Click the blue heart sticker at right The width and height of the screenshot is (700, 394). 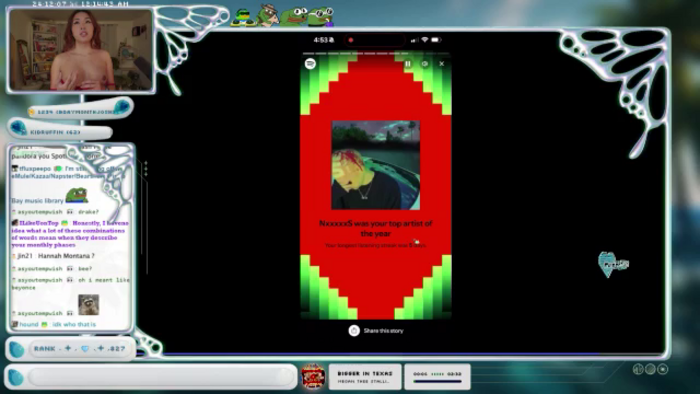(x=612, y=264)
